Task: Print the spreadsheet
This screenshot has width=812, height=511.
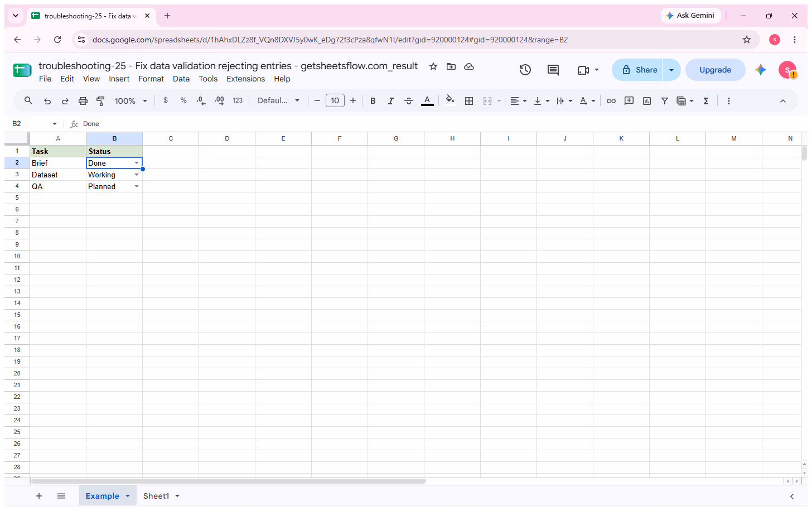Action: point(83,101)
